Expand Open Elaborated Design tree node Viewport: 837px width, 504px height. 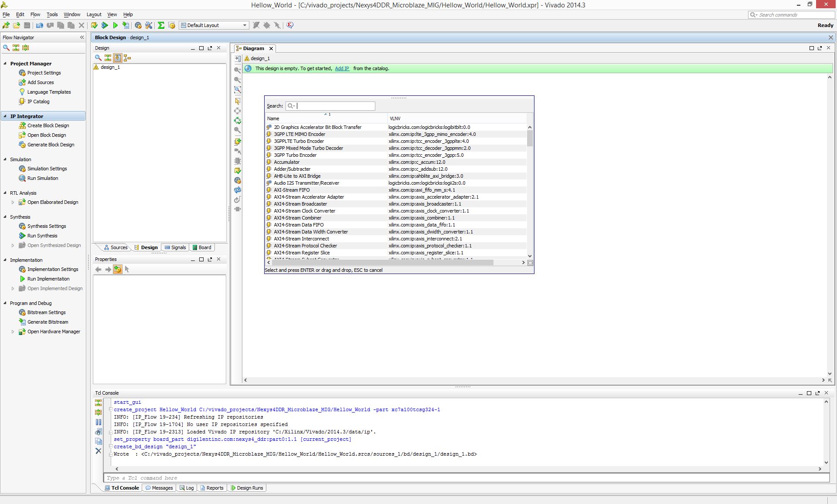[13, 202]
